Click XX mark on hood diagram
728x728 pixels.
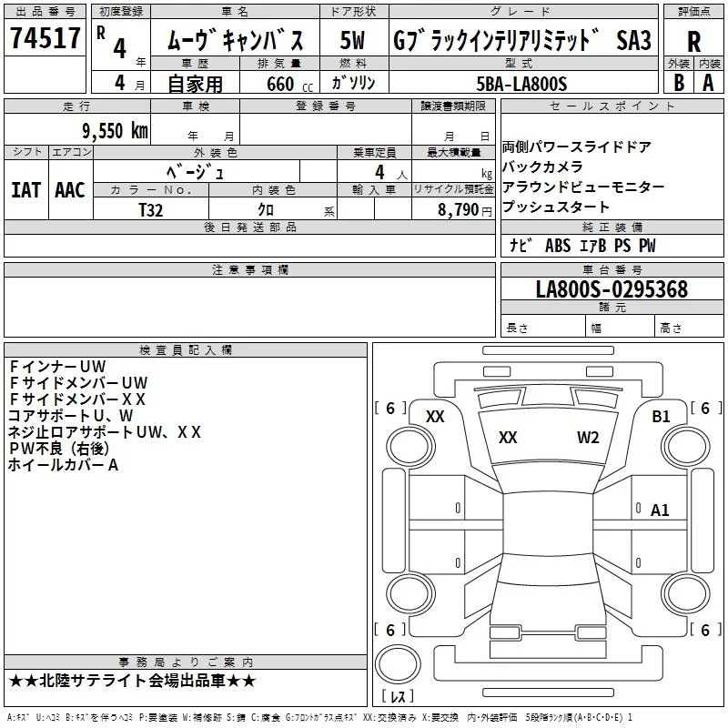pyautogui.click(x=508, y=438)
